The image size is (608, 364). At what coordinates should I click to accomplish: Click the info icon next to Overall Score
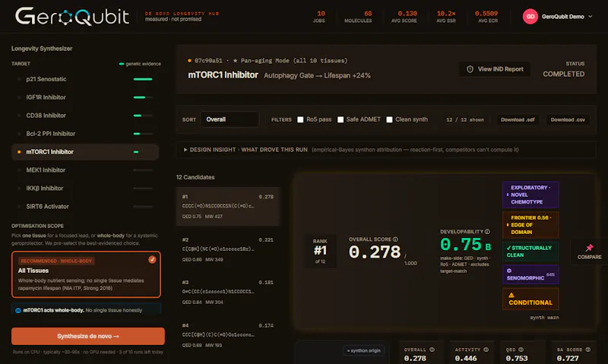(x=395, y=239)
